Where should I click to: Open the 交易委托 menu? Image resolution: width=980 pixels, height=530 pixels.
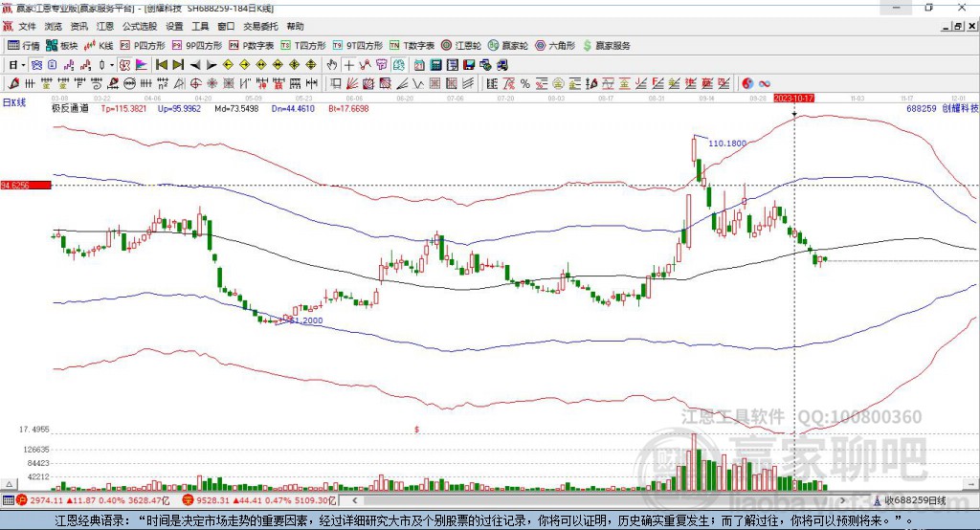tap(260, 26)
